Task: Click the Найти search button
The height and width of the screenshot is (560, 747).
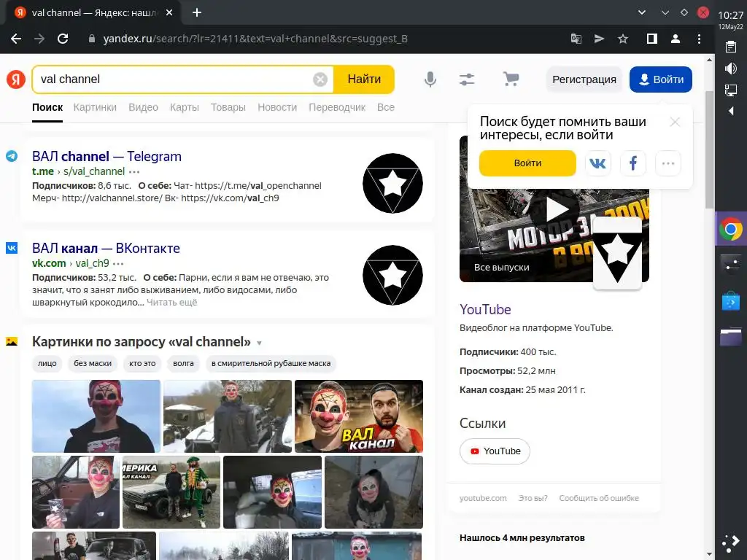Action: click(x=364, y=79)
